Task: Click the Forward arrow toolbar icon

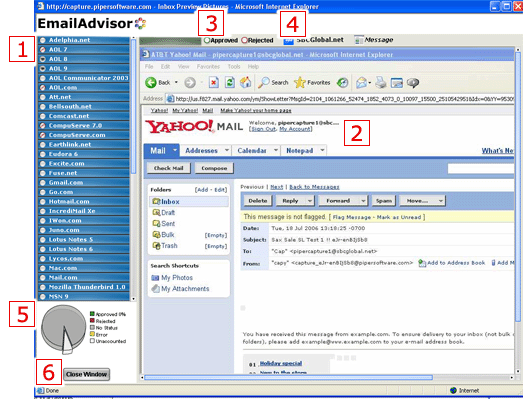Action: pyautogui.click(x=190, y=82)
